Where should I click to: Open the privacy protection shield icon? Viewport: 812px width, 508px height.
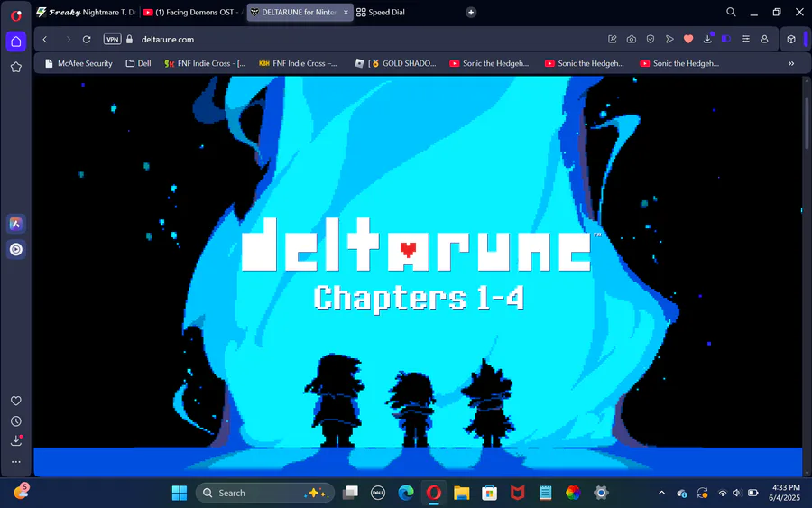point(651,40)
